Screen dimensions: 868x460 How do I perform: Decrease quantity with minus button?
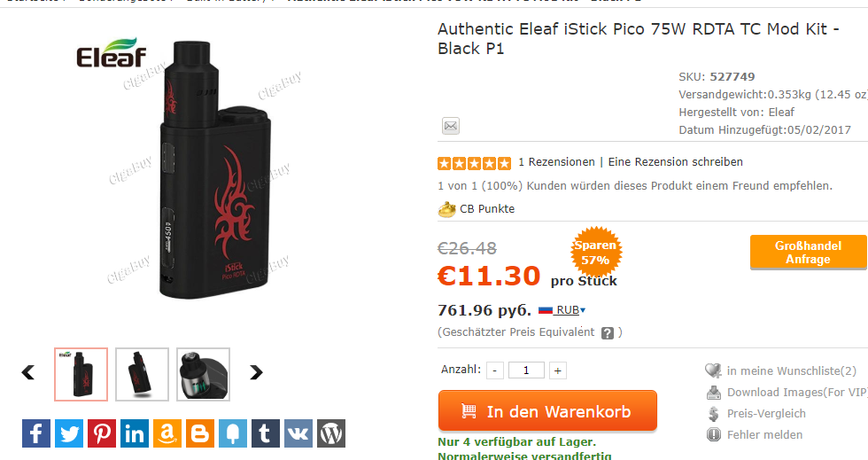pos(495,370)
